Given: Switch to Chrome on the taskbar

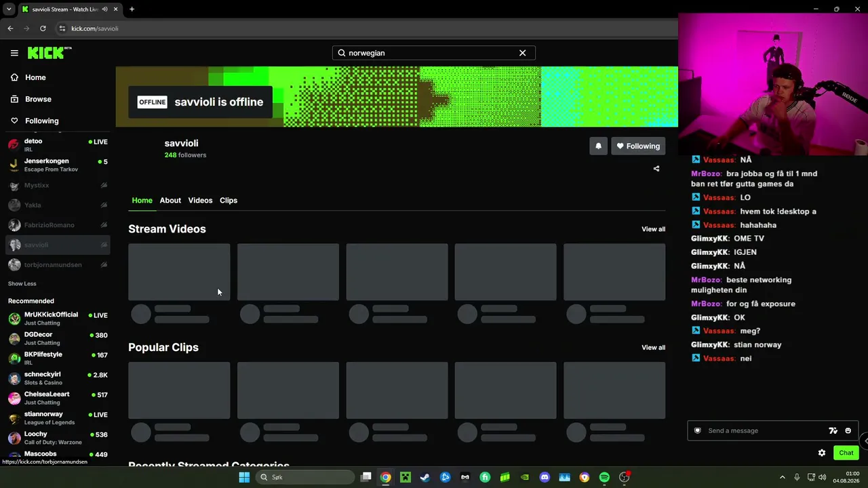Looking at the screenshot, I should click(385, 477).
